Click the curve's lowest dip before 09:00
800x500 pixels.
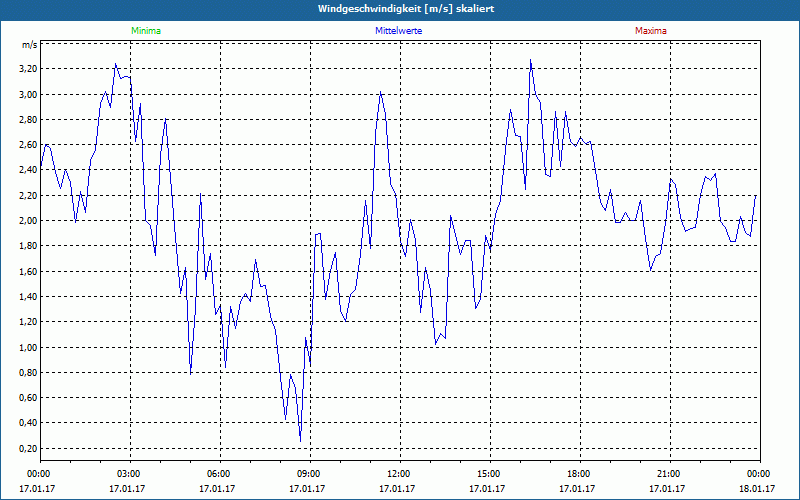(301, 441)
